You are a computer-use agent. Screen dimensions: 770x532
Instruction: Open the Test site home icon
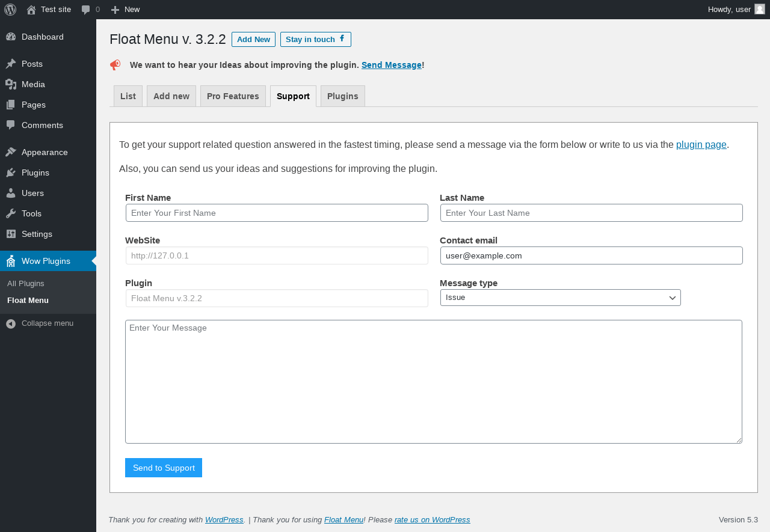[x=31, y=10]
